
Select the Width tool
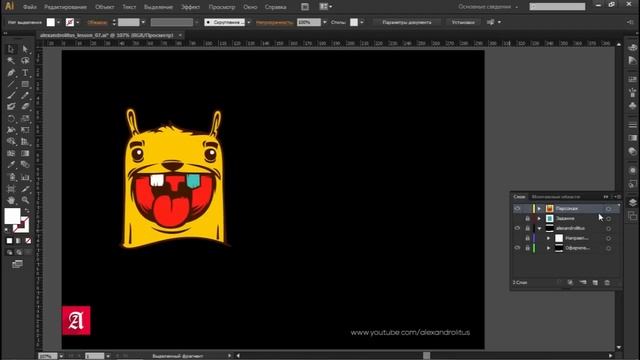(x=11, y=130)
